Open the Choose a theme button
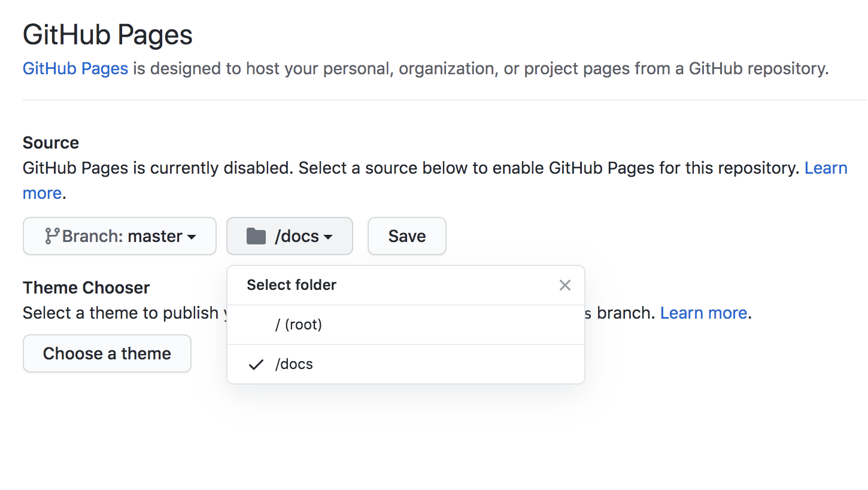The width and height of the screenshot is (868, 490). pyautogui.click(x=107, y=353)
